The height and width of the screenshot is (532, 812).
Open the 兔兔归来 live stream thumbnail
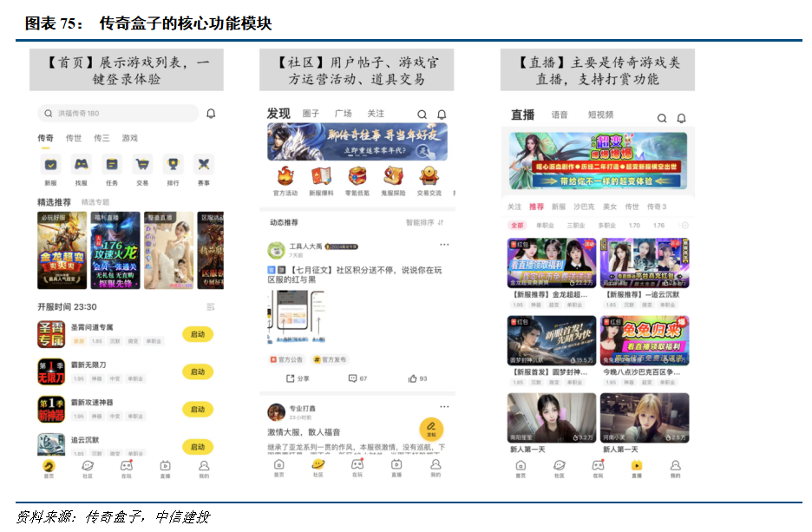pyautogui.click(x=645, y=340)
